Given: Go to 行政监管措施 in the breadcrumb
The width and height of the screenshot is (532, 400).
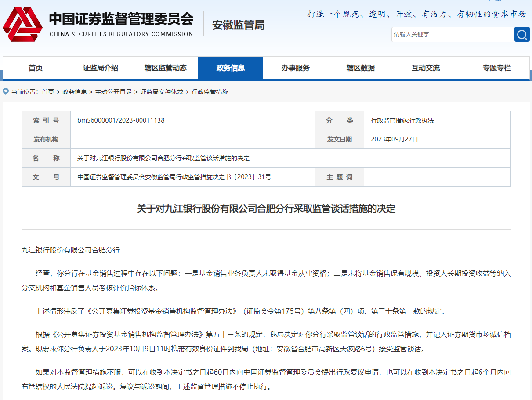Looking at the screenshot, I should 210,92.
